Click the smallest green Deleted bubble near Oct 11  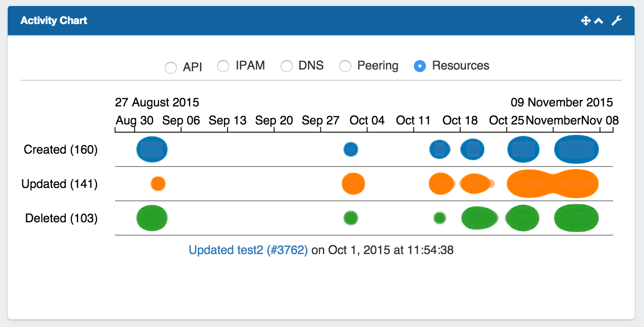pos(439,218)
